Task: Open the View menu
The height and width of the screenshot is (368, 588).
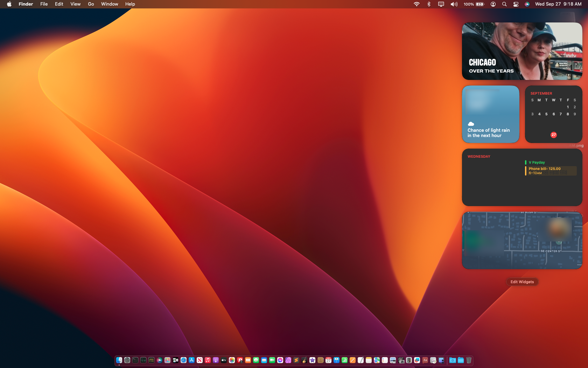Action: (75, 4)
